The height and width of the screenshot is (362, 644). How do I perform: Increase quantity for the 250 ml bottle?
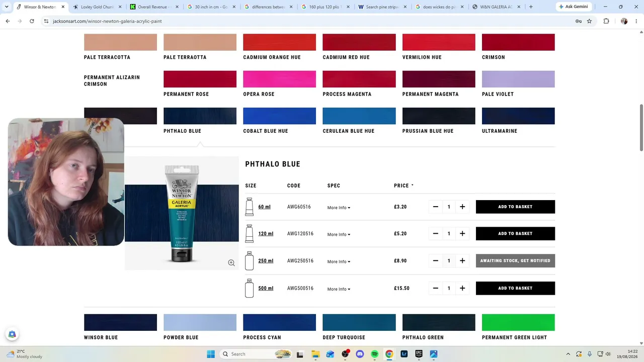point(462,260)
